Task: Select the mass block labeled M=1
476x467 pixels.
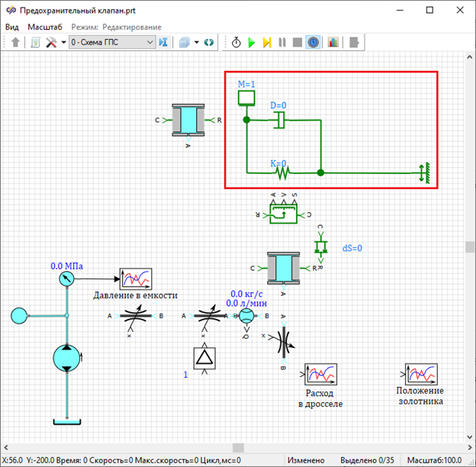Action: 246,98
